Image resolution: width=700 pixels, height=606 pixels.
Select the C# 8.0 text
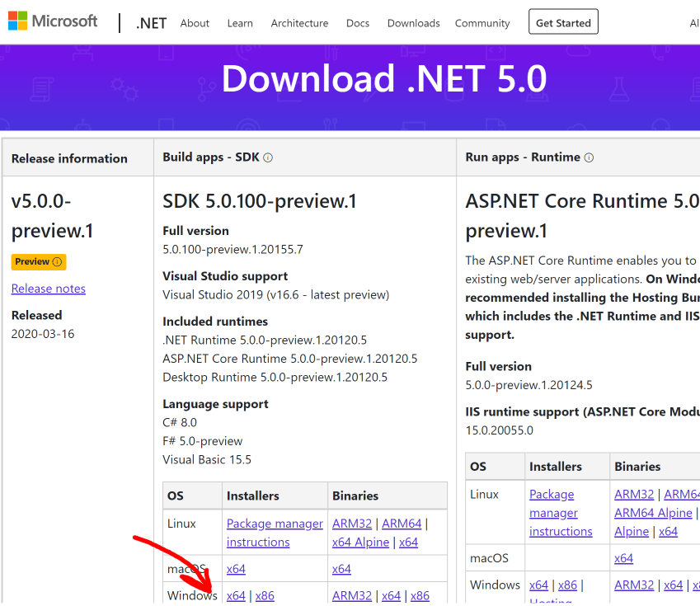pyautogui.click(x=180, y=422)
